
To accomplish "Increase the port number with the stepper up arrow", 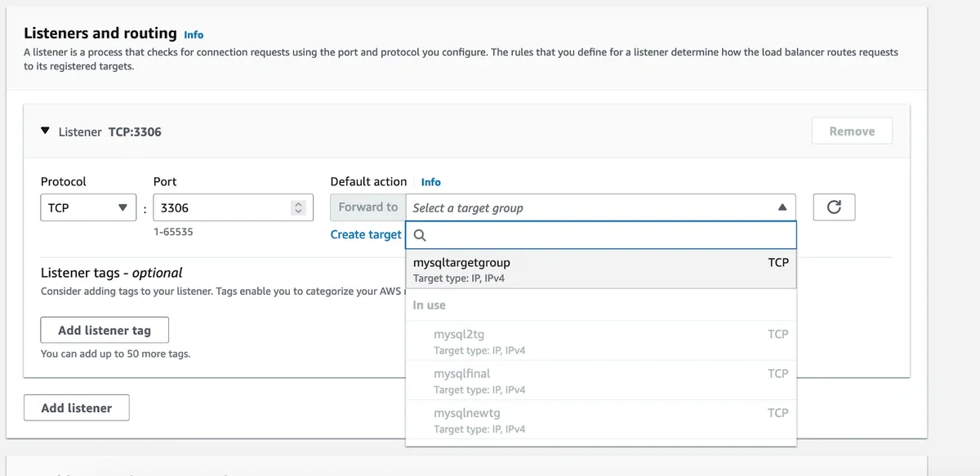I will click(x=298, y=204).
